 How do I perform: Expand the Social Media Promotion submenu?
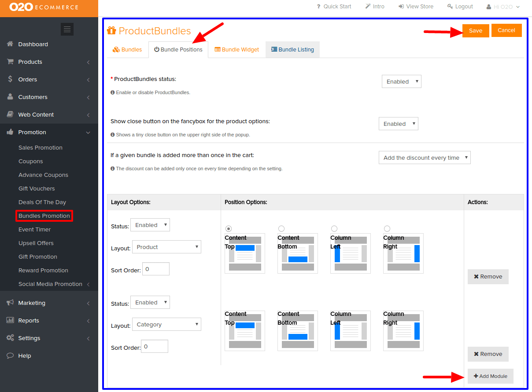tap(88, 284)
